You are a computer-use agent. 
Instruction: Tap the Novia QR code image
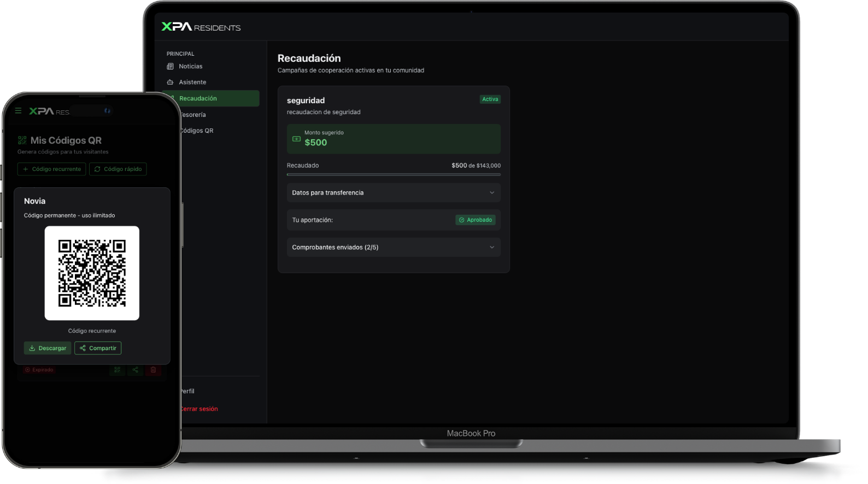click(x=92, y=273)
